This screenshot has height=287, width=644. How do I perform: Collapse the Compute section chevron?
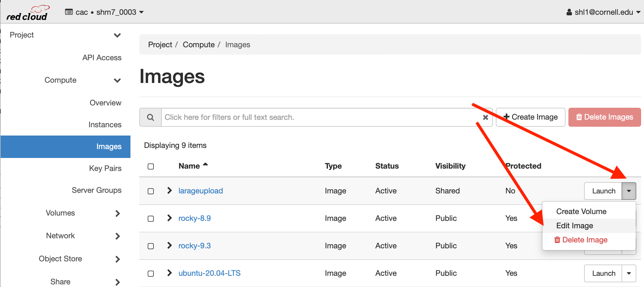[117, 80]
